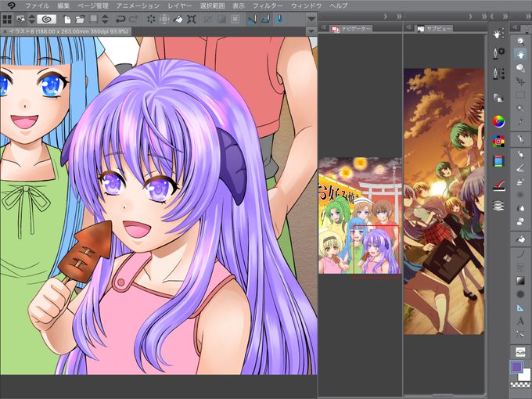Open the レイヤー menu
This screenshot has height=399, width=532.
coord(179,5)
